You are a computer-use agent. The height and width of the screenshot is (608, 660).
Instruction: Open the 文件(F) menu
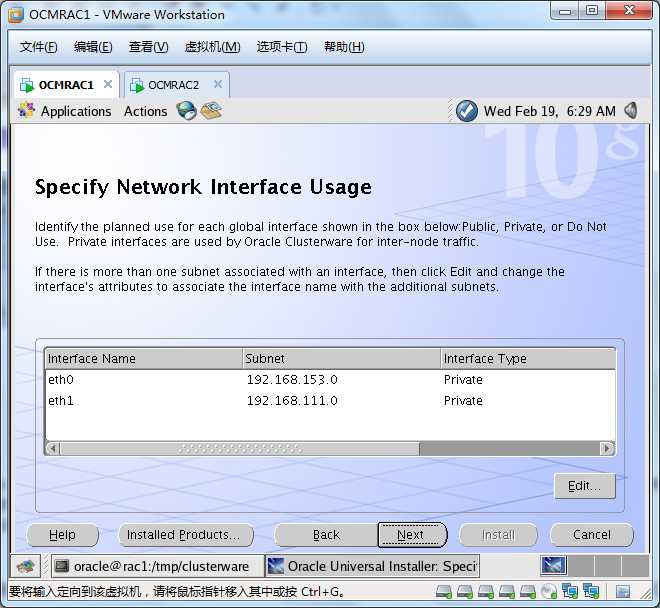point(38,47)
